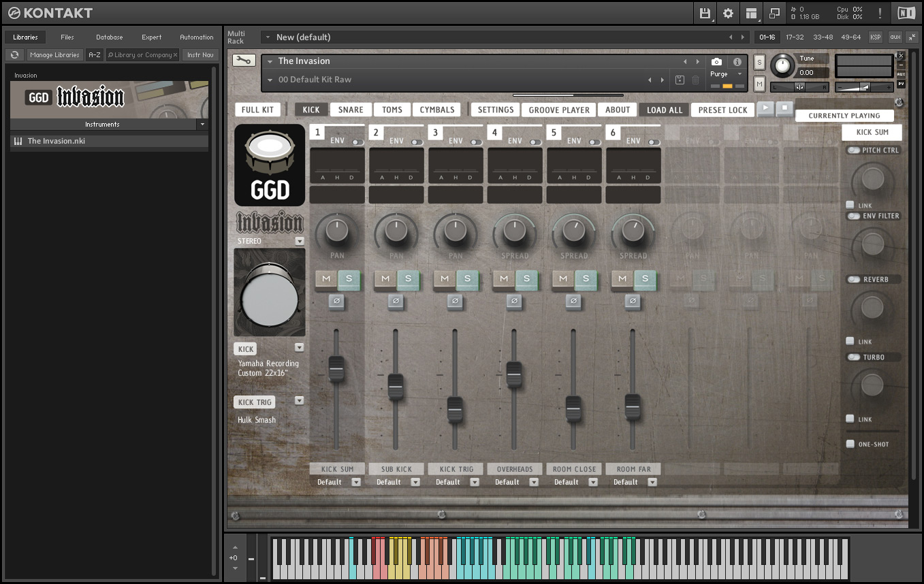Click the minimized view icon
Viewport: 924px width, 584px height.
(774, 13)
